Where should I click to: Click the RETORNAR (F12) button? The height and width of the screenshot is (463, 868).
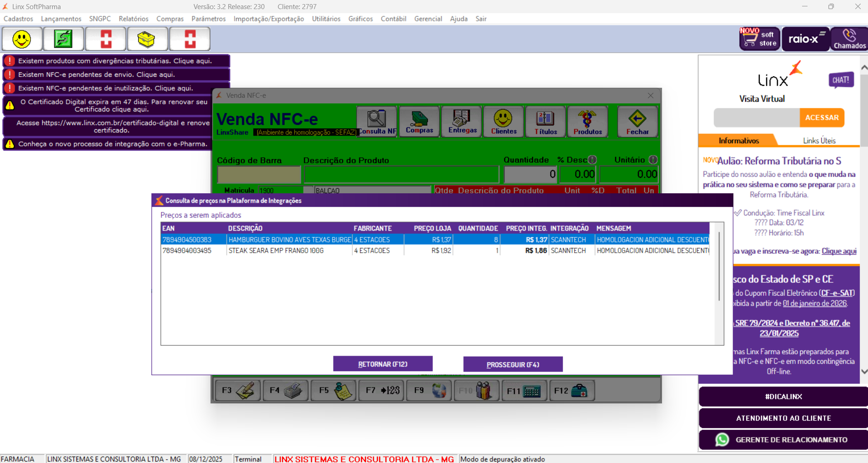pyautogui.click(x=383, y=364)
